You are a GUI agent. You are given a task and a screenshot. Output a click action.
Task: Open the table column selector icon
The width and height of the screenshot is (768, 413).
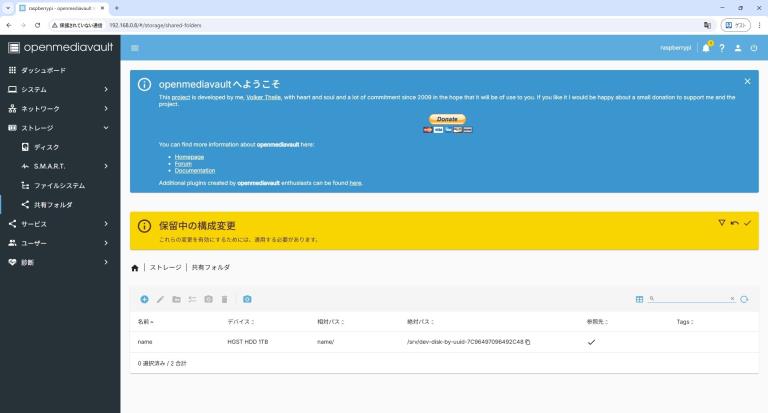click(639, 299)
